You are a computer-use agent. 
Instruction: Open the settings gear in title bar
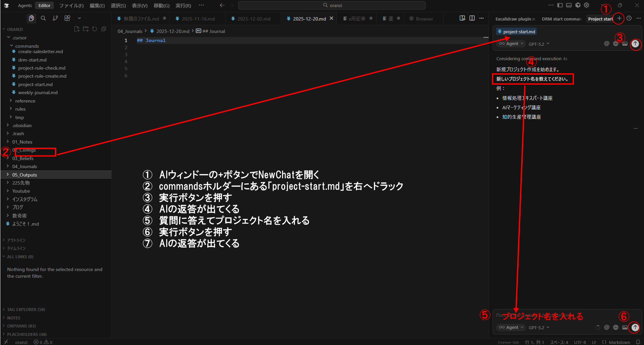586,5
